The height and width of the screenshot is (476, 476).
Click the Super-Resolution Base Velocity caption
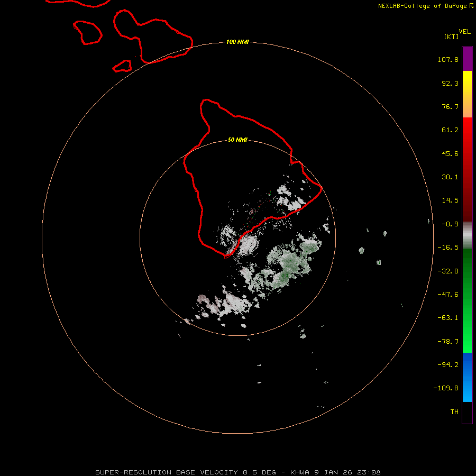click(237, 472)
